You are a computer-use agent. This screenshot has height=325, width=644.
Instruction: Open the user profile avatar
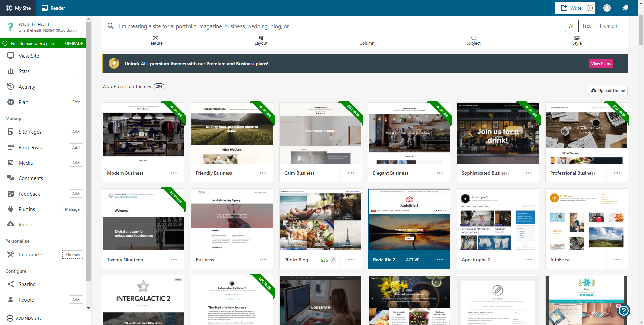[x=607, y=8]
